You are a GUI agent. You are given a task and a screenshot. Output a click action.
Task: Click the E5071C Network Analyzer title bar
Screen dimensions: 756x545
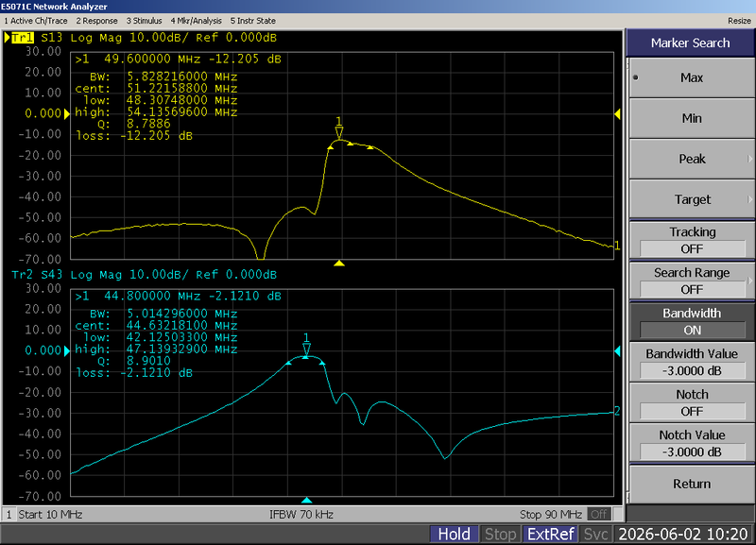(378, 7)
